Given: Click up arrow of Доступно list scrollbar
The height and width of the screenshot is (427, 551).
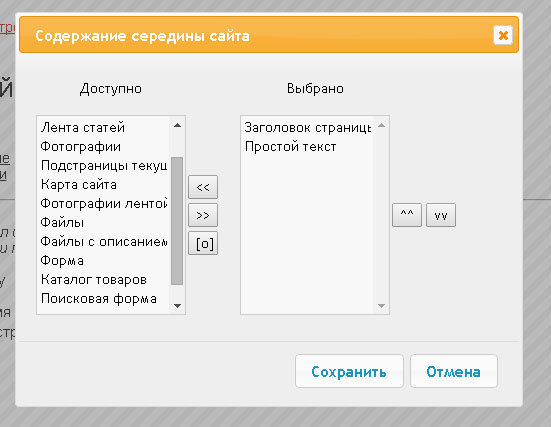Looking at the screenshot, I should click(x=177, y=125).
